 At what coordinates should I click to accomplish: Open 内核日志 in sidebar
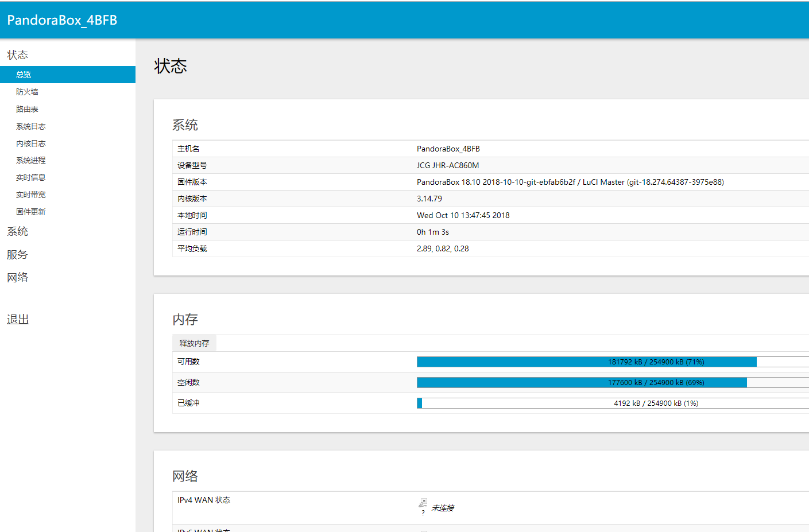tap(30, 143)
